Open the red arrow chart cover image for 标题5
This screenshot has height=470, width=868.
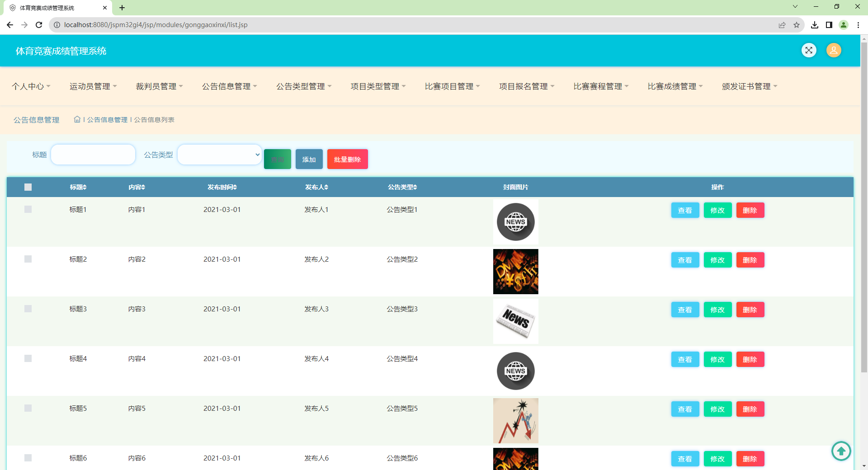click(x=516, y=421)
